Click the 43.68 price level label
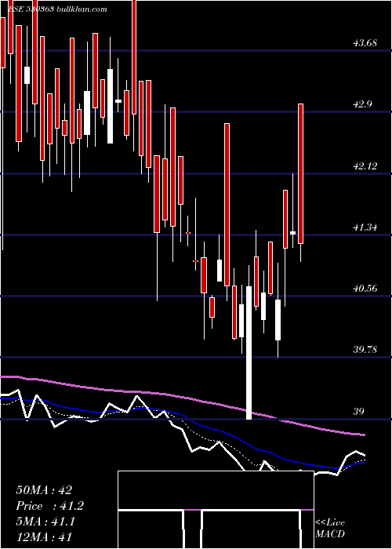Viewport: 392px width, 549px height. point(365,43)
